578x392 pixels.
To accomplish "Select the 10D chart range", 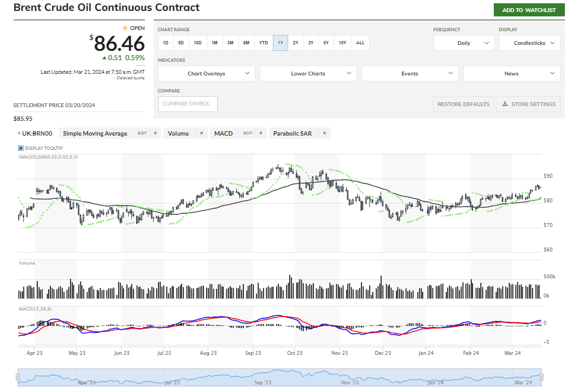I will click(x=197, y=43).
